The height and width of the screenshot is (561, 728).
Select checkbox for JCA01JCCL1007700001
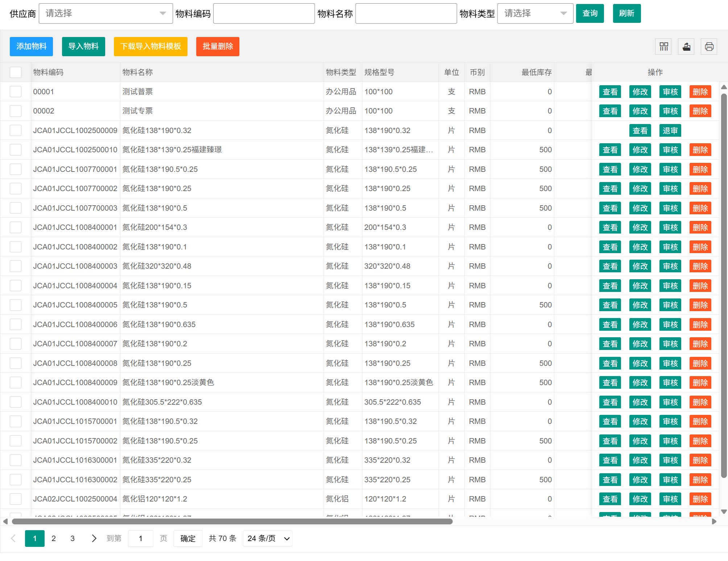16,169
